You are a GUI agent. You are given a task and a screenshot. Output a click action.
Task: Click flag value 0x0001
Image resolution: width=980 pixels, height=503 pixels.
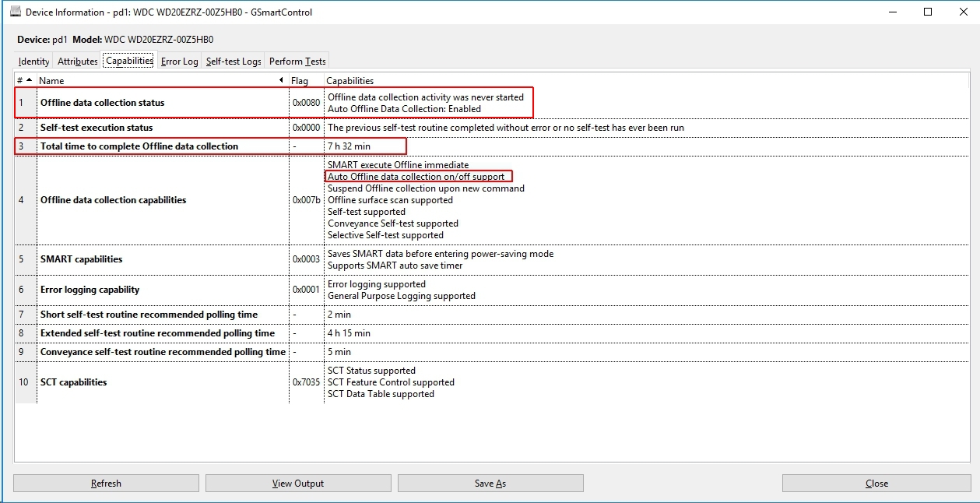click(306, 290)
